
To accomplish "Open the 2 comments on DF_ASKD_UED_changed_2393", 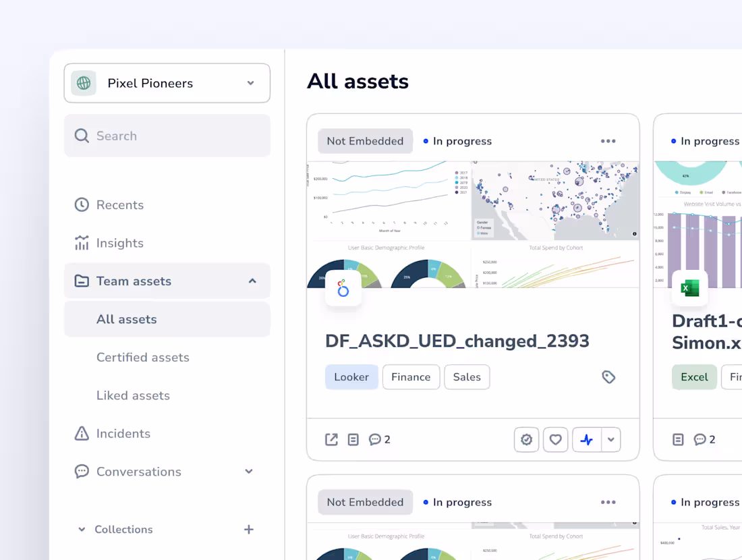I will click(376, 439).
